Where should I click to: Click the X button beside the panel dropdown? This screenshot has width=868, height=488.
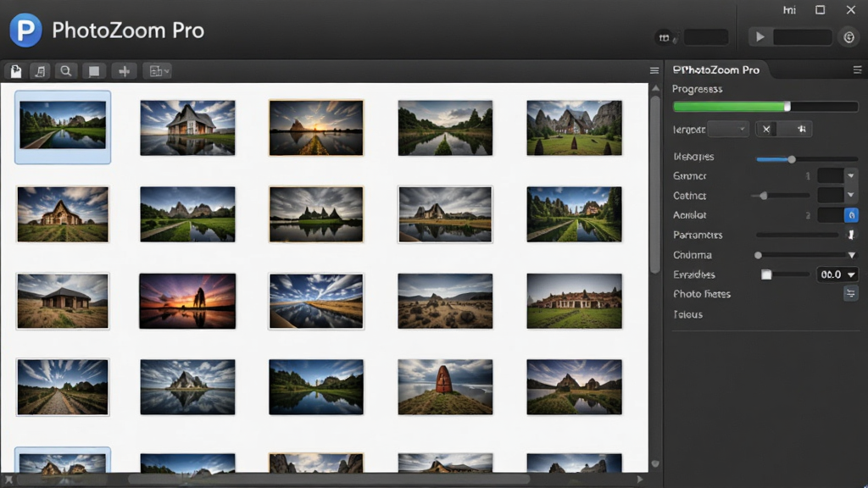[766, 129]
